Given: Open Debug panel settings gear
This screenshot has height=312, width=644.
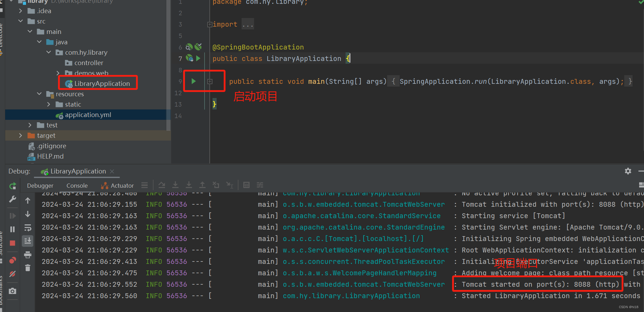Looking at the screenshot, I should 628,171.
